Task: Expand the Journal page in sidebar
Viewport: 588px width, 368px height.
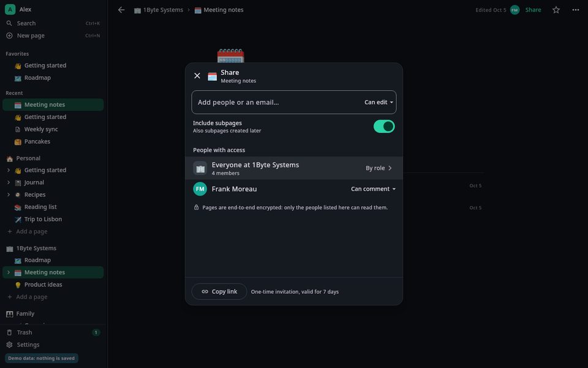Action: 9,183
